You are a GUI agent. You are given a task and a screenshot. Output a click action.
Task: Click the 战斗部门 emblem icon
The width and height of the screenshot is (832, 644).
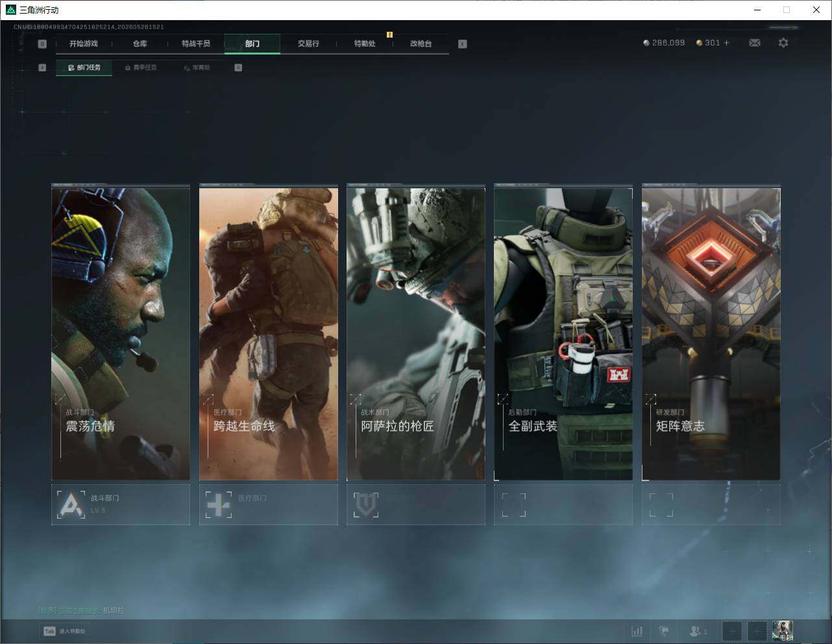[70, 504]
